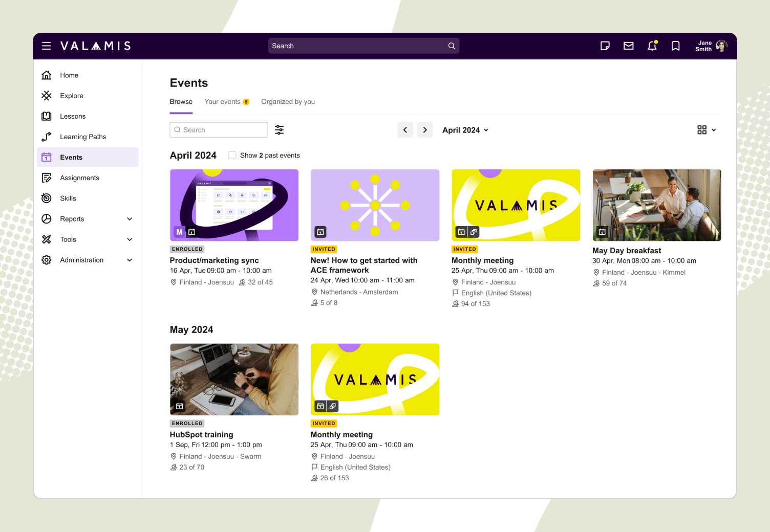The width and height of the screenshot is (770, 532).
Task: Switch to the Organized by you tab
Action: click(288, 102)
